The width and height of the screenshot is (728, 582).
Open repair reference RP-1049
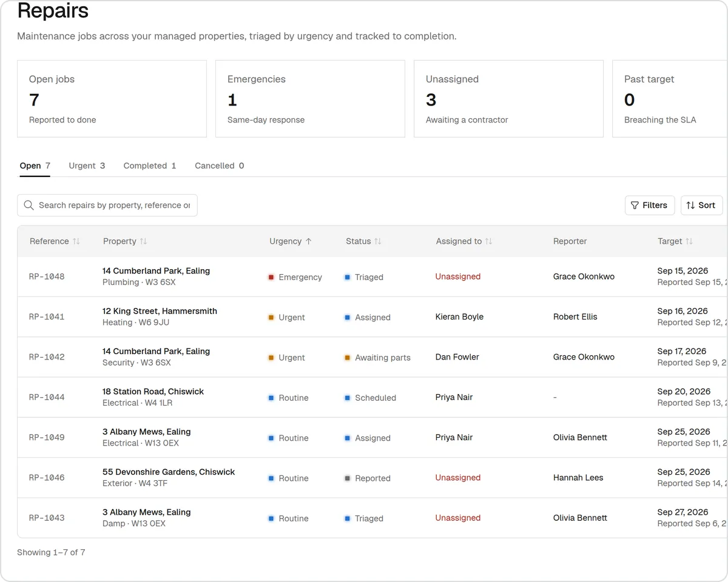[47, 437]
